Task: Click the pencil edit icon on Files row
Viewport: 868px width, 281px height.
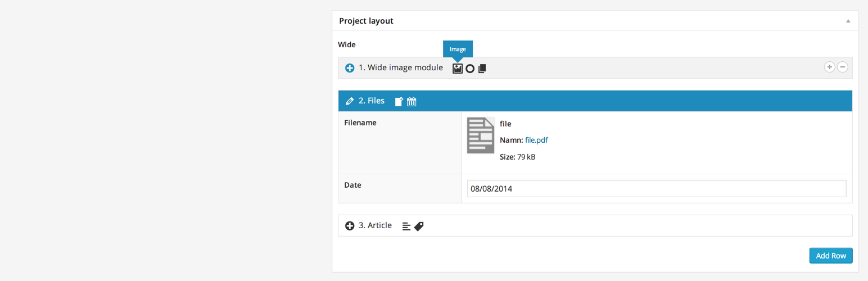Action: [x=350, y=101]
